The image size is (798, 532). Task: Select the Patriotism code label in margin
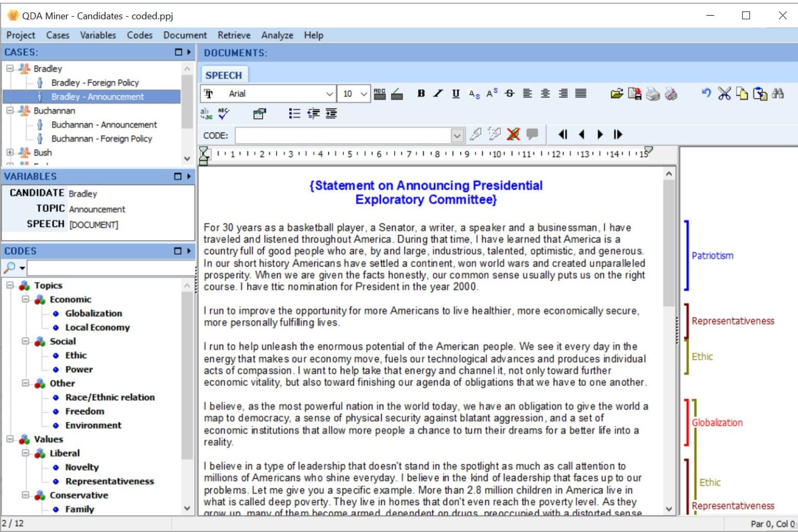[x=712, y=255]
